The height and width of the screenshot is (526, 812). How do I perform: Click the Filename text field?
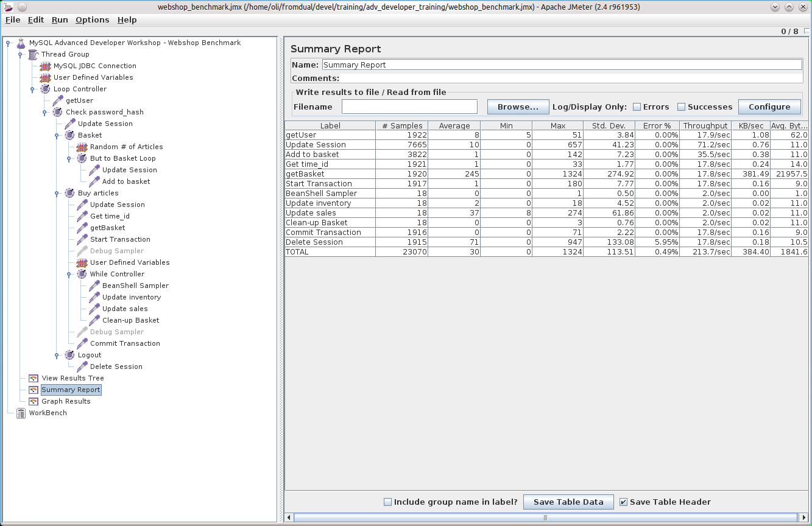(409, 107)
